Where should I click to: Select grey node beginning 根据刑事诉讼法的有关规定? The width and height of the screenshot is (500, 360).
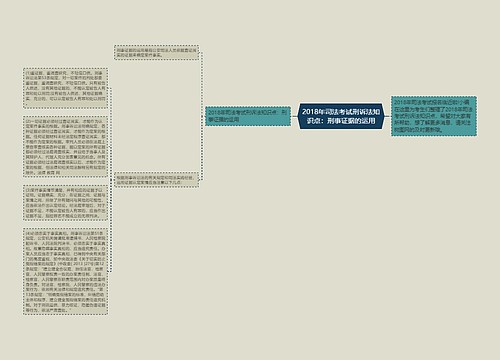pos(156,180)
